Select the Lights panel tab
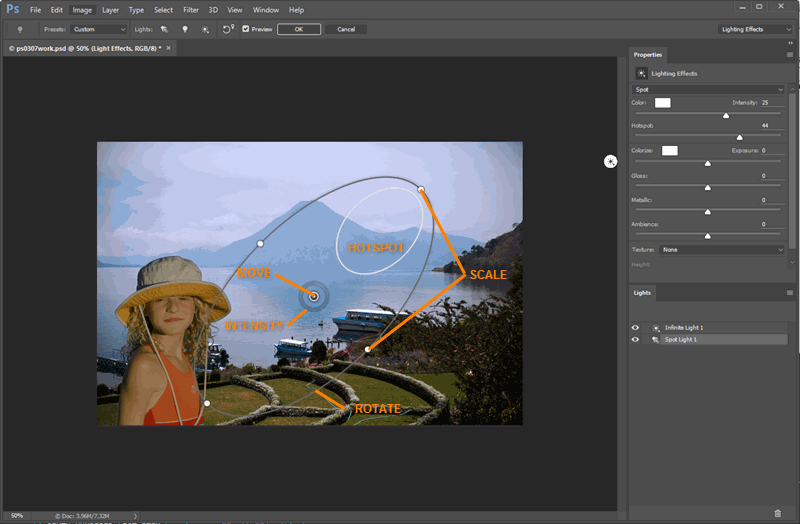Screen dimensions: 800x524 [642, 293]
